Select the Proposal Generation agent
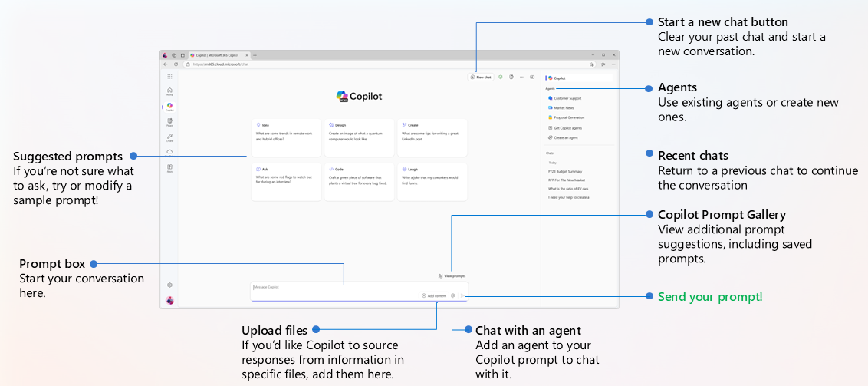Image resolution: width=868 pixels, height=386 pixels. (568, 117)
